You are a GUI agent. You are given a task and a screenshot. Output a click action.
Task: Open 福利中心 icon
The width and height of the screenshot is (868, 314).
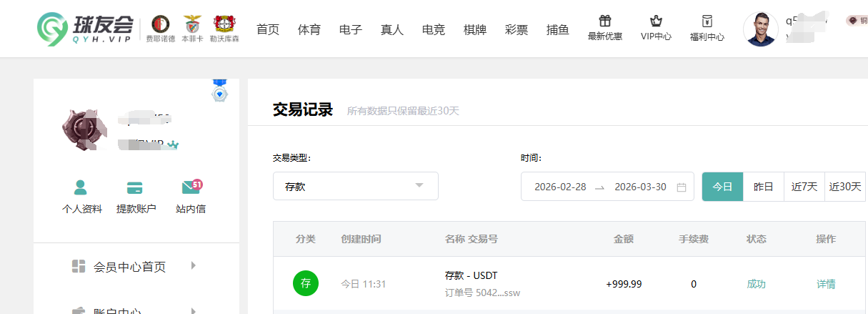coord(707,21)
